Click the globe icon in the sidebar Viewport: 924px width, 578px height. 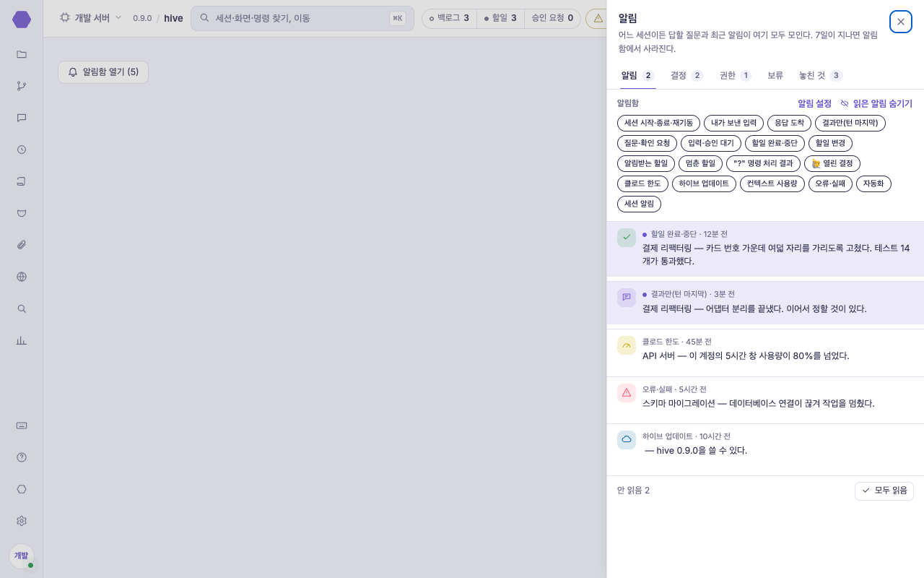click(x=22, y=277)
